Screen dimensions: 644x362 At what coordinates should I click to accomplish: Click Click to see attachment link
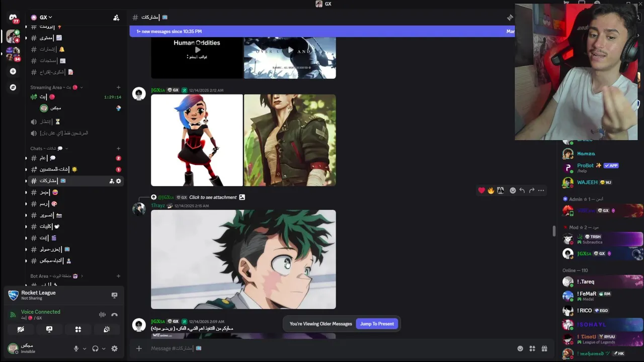click(213, 197)
